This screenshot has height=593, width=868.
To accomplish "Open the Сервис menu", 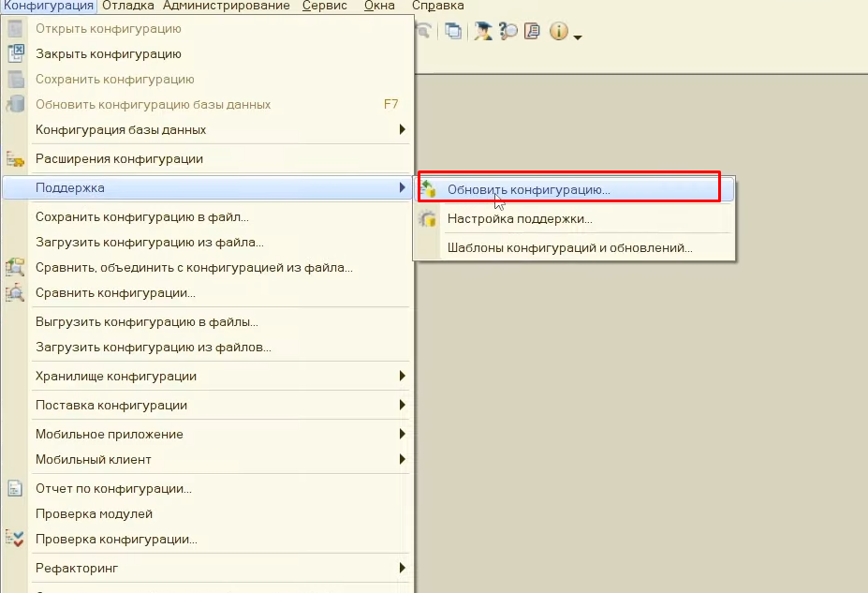I will click(x=324, y=7).
